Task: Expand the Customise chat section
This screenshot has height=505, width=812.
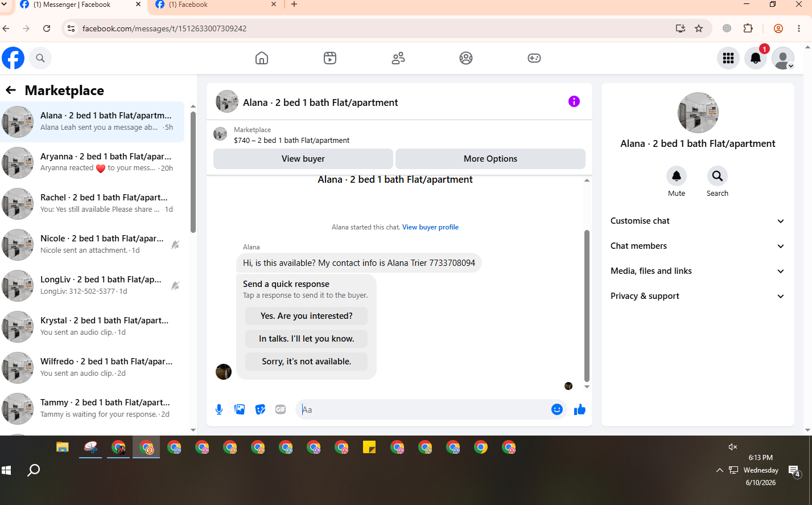Action: point(698,221)
